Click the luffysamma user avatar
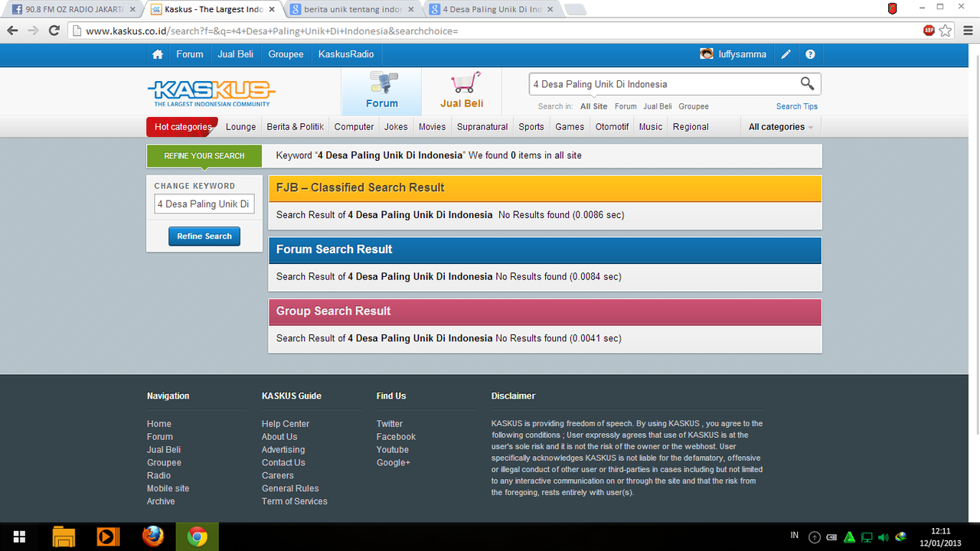The height and width of the screenshot is (551, 980). 707,54
